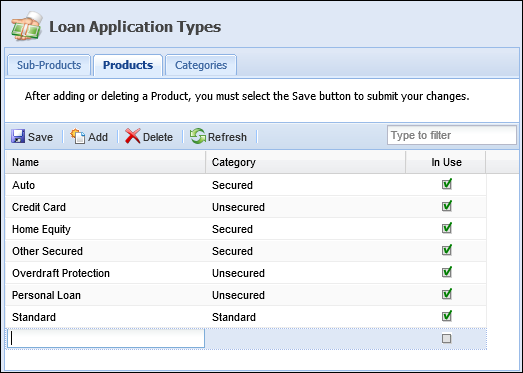
Task: Click the new row Name input field
Action: pyautogui.click(x=106, y=338)
